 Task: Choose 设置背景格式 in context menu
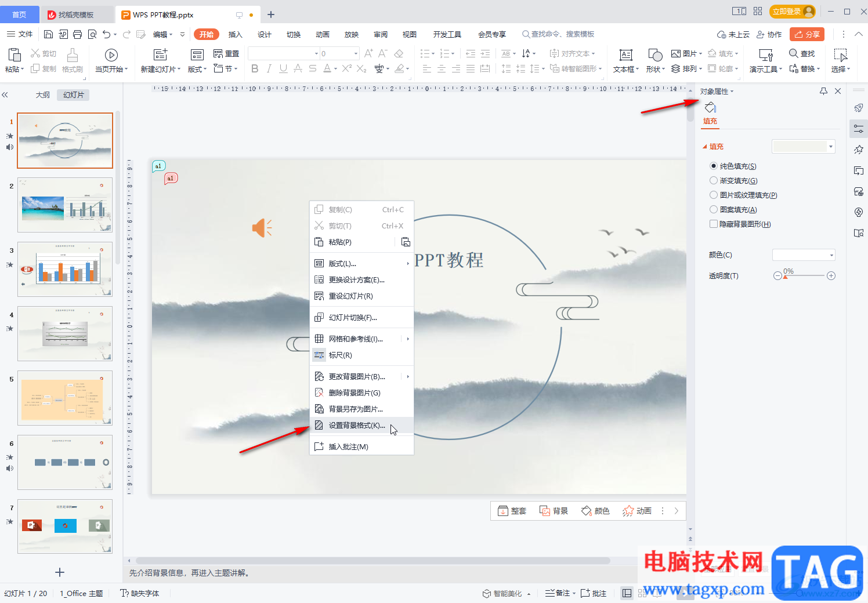(x=361, y=425)
